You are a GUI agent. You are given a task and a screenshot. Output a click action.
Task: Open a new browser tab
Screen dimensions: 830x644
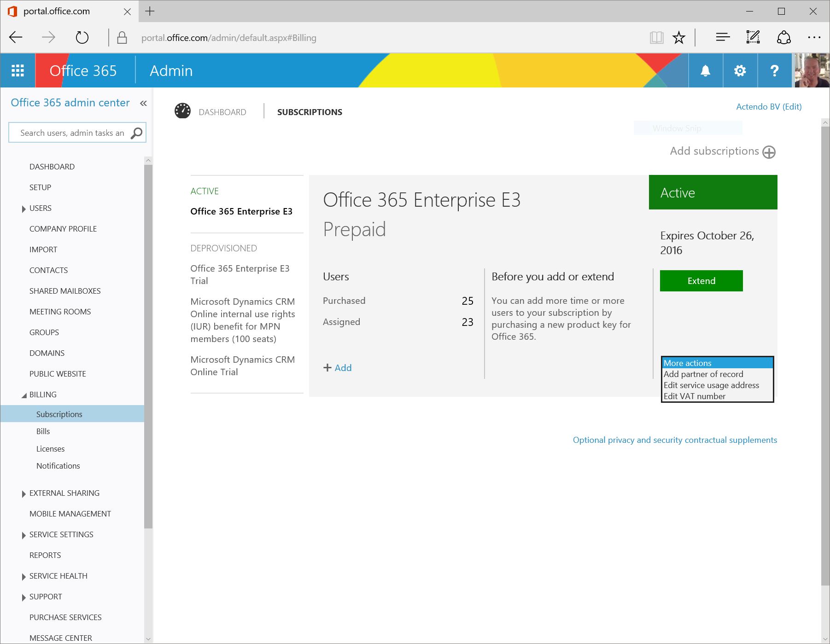click(x=150, y=11)
